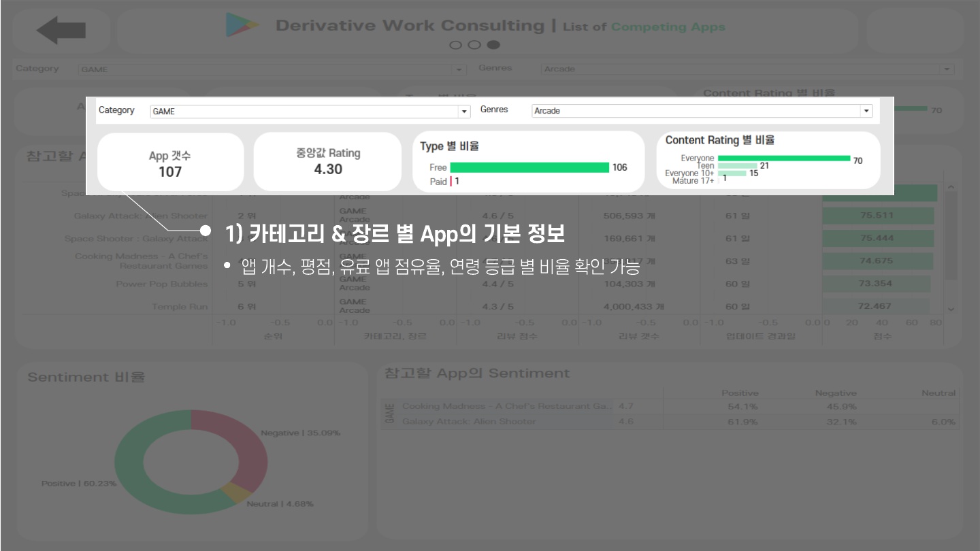Click the Everyone 10+ bar showing 15
The width and height of the screenshot is (980, 551).
tap(732, 173)
